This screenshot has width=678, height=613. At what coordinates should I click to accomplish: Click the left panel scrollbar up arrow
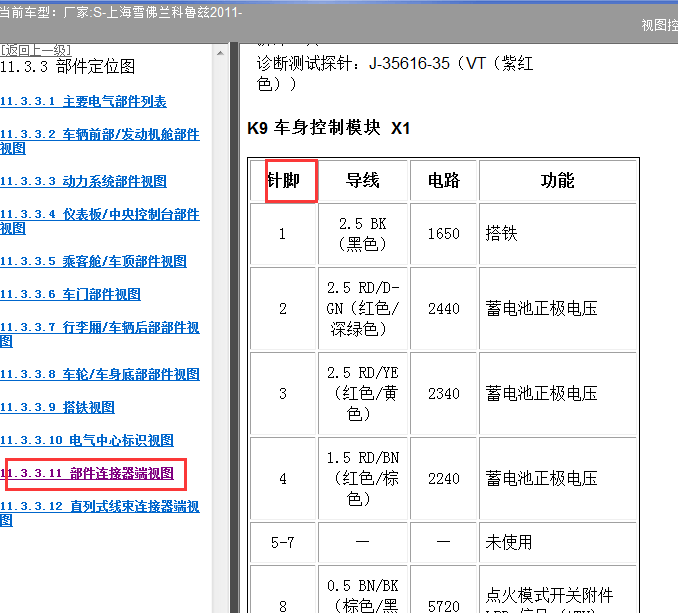click(x=220, y=53)
